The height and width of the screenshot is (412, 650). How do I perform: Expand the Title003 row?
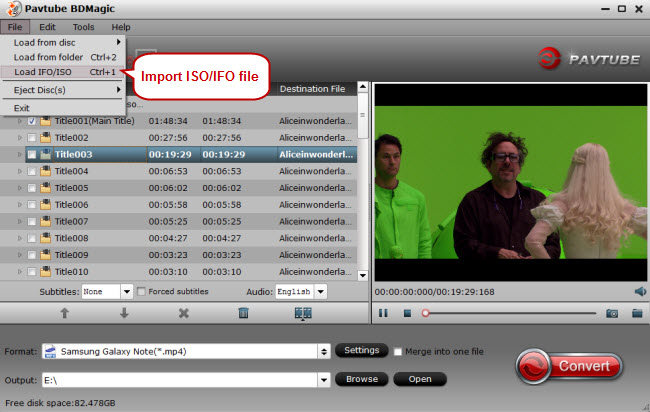[x=19, y=155]
